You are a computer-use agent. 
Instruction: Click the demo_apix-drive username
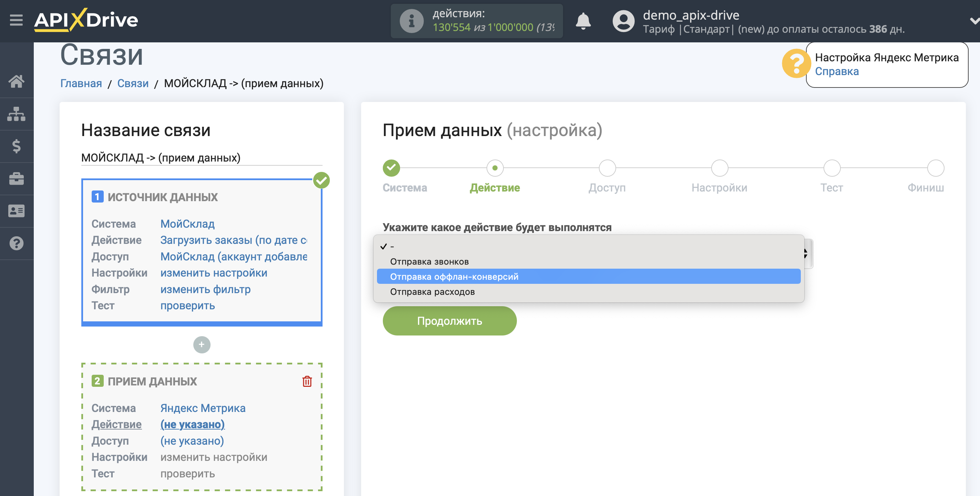point(691,15)
